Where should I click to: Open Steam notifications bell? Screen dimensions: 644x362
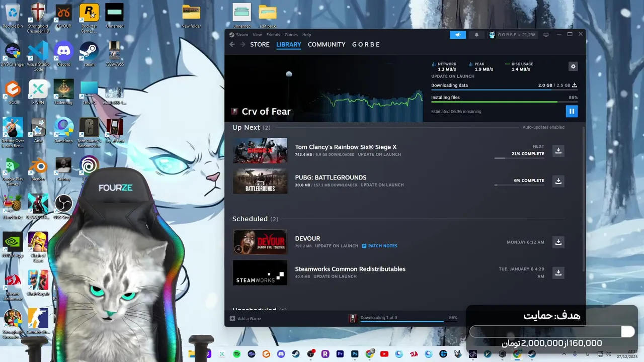(476, 35)
